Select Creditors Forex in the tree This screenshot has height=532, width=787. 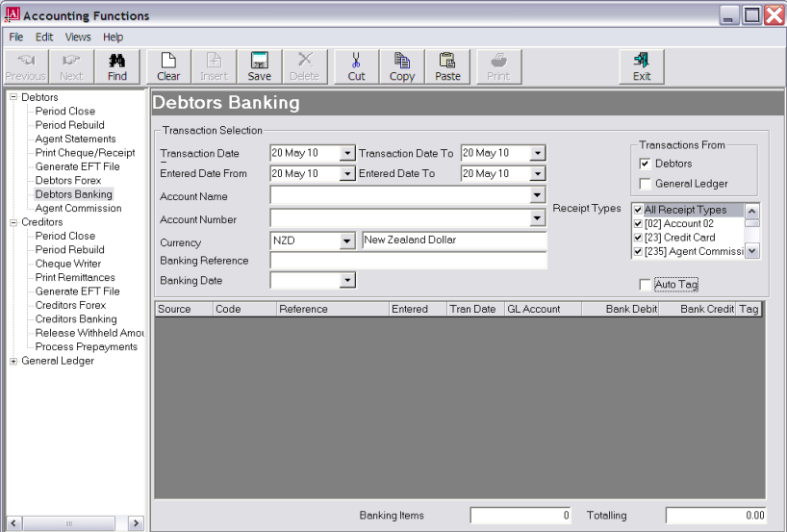(x=70, y=305)
